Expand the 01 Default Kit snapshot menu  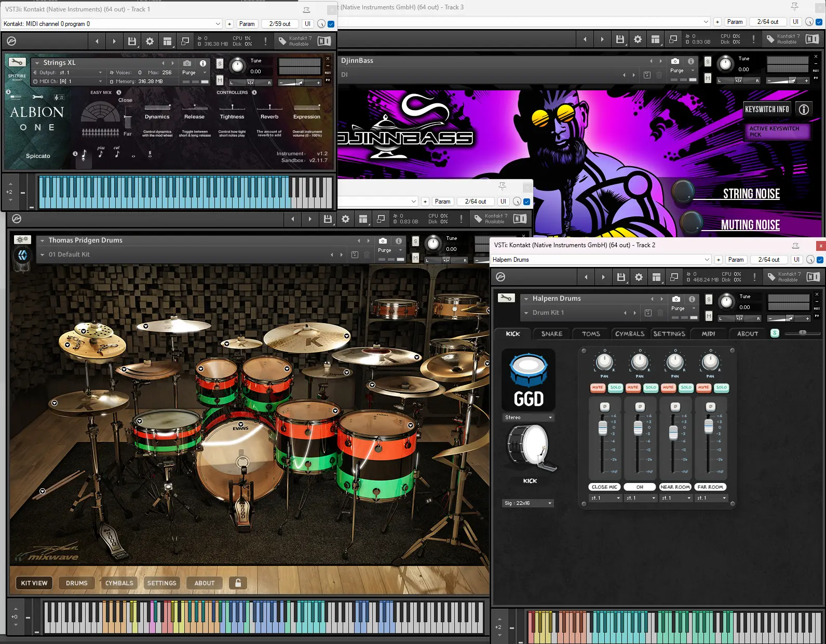(x=43, y=254)
